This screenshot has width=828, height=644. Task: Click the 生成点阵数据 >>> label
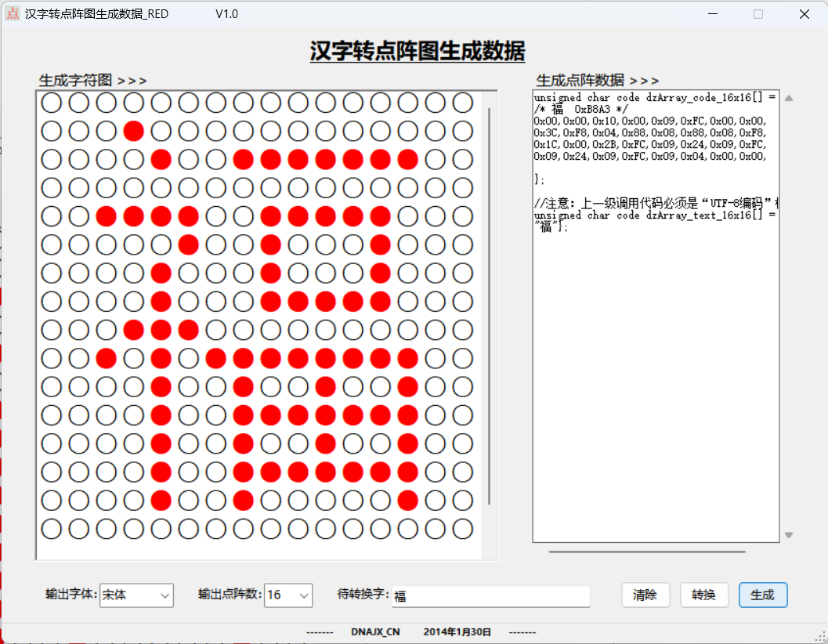click(x=597, y=80)
